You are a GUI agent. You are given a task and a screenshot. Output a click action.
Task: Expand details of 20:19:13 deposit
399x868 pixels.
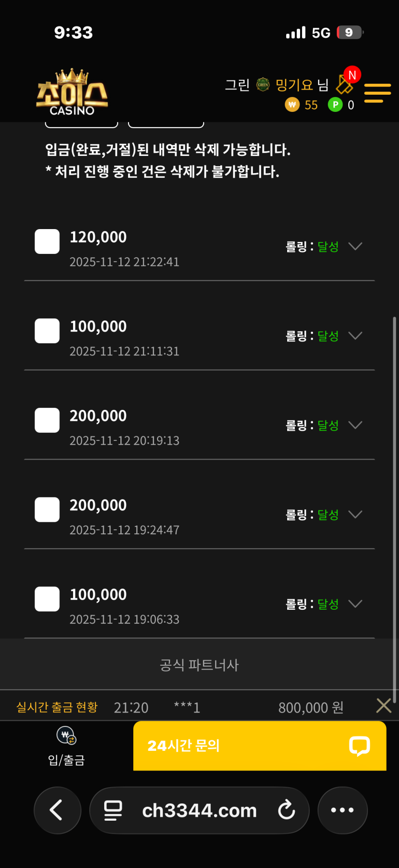pyautogui.click(x=355, y=425)
